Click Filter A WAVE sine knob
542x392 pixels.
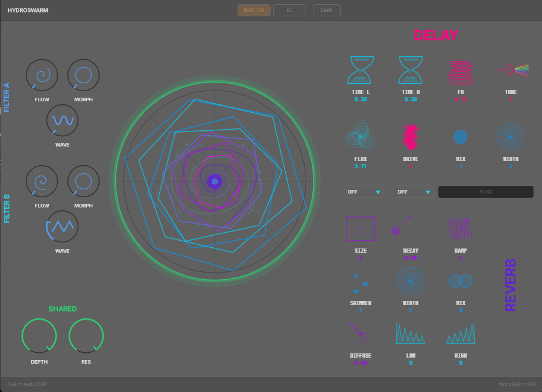click(x=62, y=120)
